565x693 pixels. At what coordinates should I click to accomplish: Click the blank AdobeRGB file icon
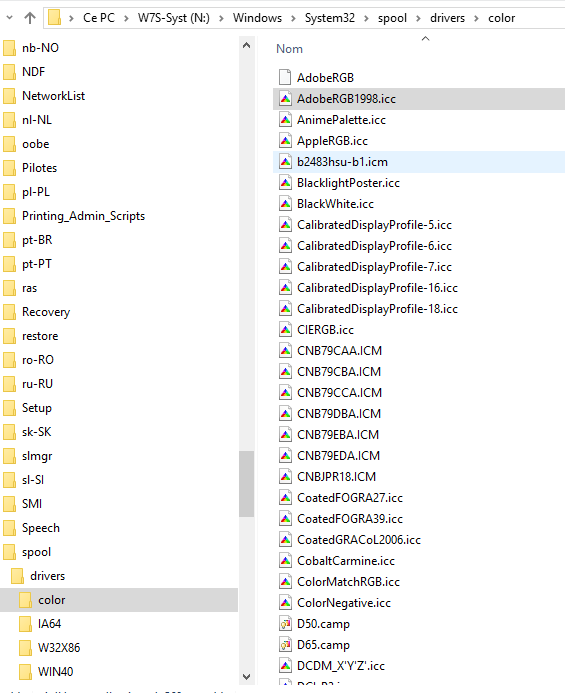285,77
